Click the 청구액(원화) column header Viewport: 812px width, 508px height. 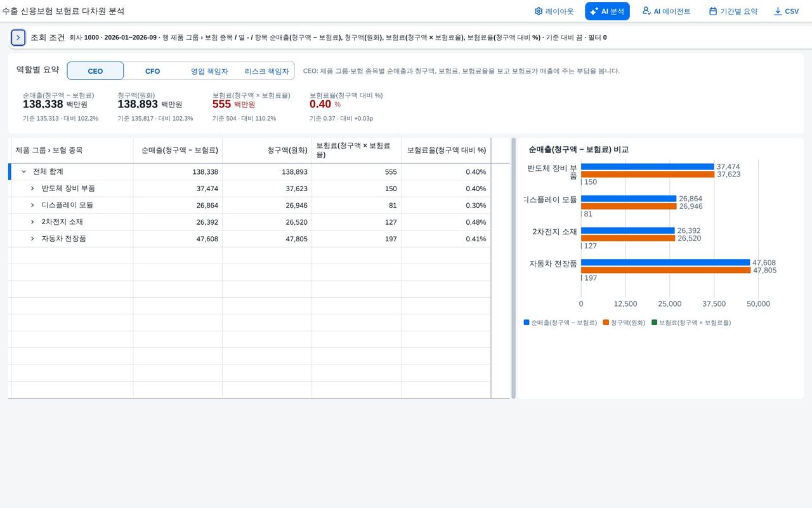267,150
